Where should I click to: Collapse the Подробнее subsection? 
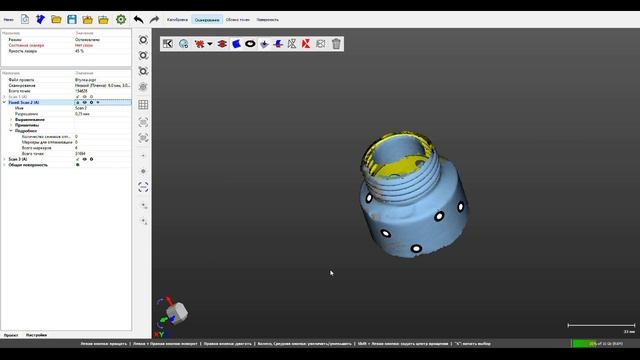pyautogui.click(x=11, y=131)
